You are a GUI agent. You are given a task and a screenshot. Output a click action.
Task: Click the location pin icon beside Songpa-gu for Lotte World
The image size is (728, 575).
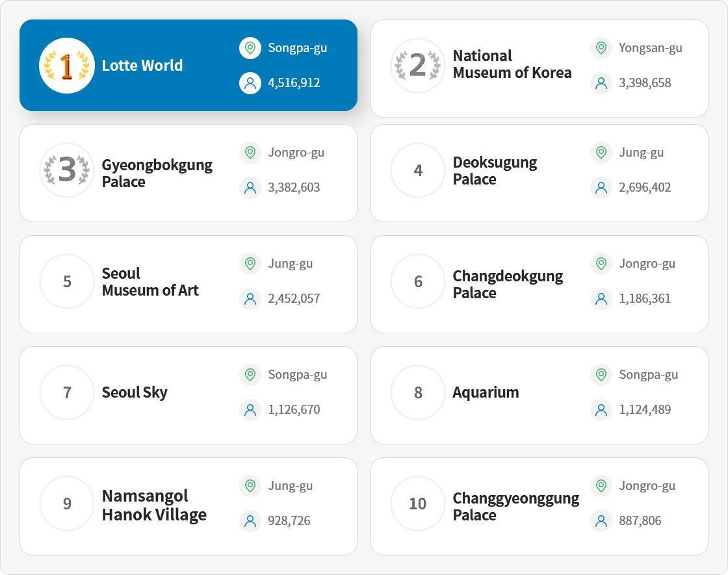click(250, 48)
